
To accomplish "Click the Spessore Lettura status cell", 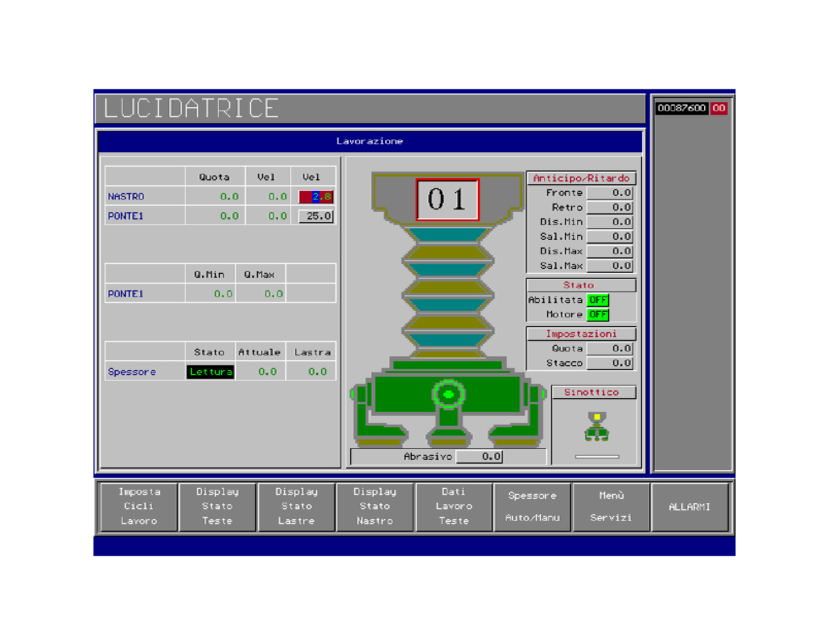I will [x=211, y=372].
